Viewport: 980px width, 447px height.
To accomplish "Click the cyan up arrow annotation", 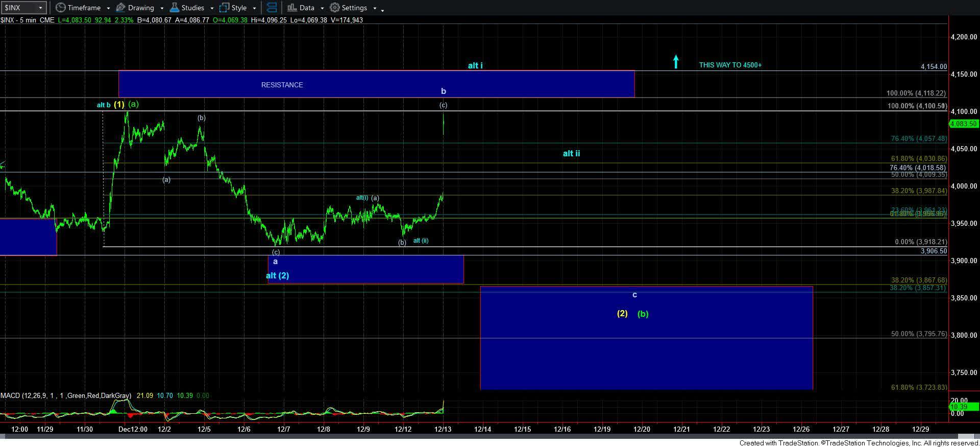I will coord(676,62).
